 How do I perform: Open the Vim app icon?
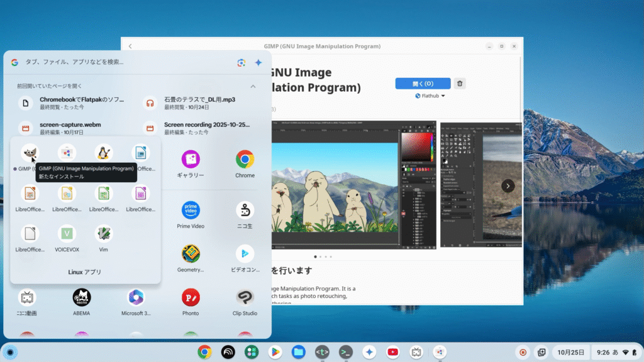point(104,234)
